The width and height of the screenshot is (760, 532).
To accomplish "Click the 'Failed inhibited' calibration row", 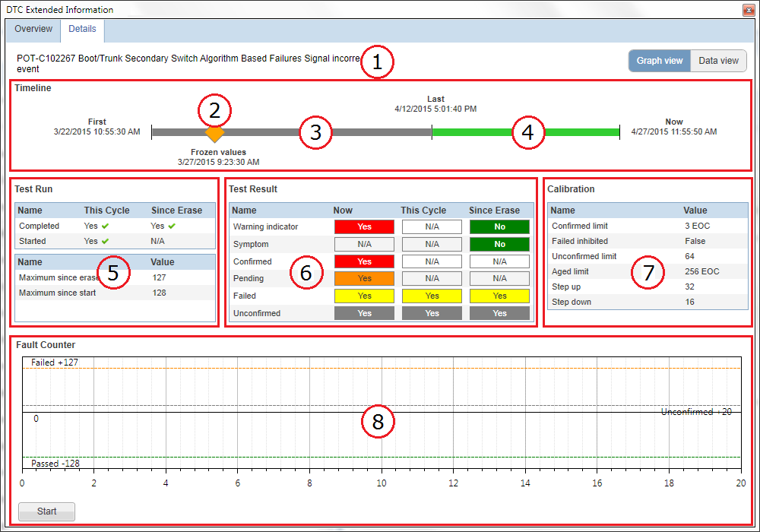I will tap(648, 241).
